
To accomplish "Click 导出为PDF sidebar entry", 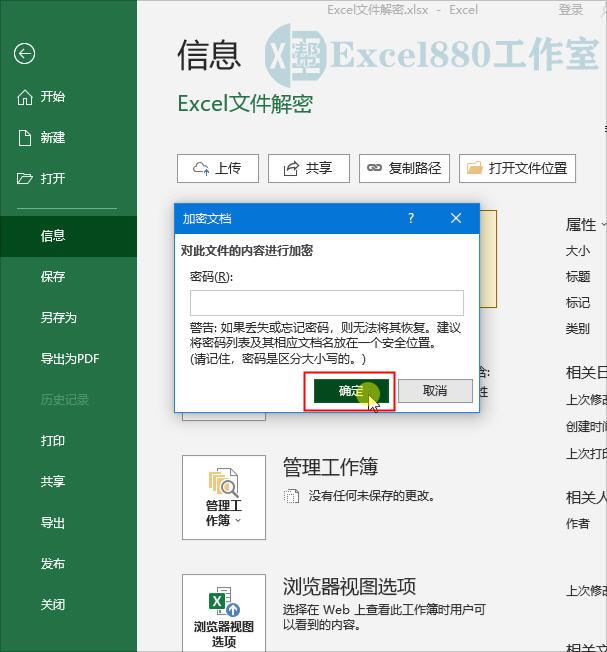I will tap(70, 358).
